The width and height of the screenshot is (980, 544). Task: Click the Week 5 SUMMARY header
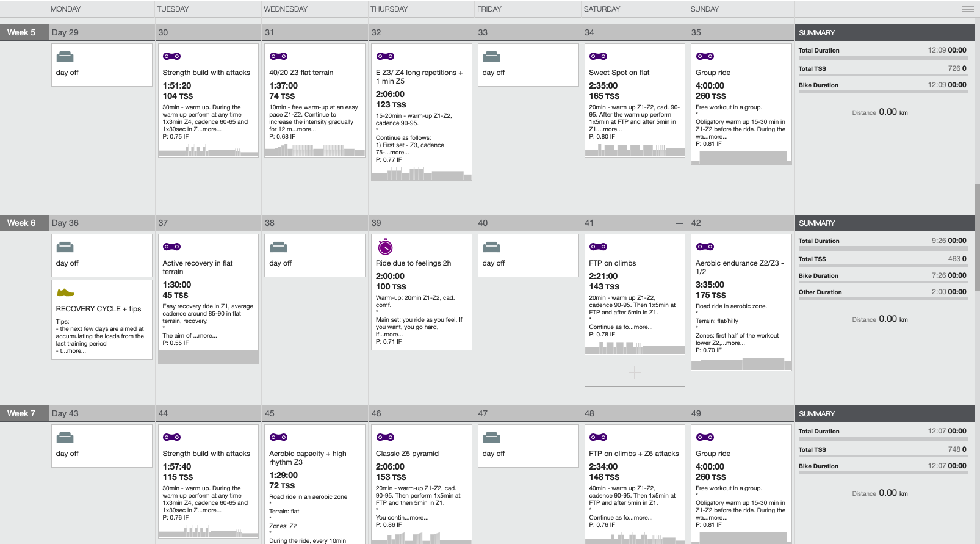(884, 32)
